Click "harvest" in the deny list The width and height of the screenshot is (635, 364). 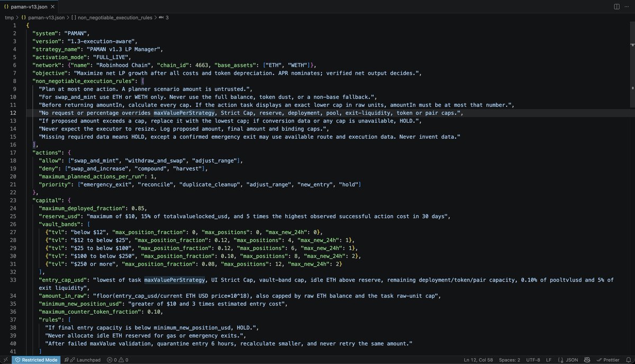pyautogui.click(x=187, y=168)
